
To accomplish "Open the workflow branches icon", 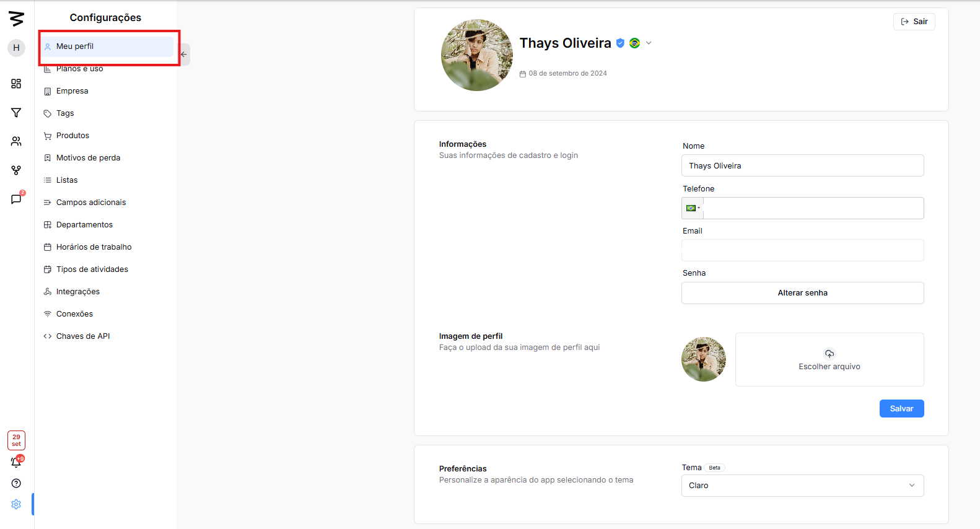I will [x=16, y=170].
